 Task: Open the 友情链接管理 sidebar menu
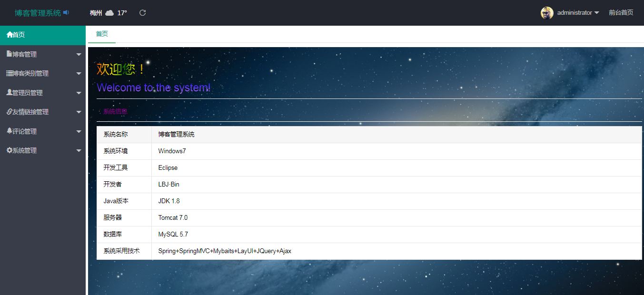[x=43, y=112]
